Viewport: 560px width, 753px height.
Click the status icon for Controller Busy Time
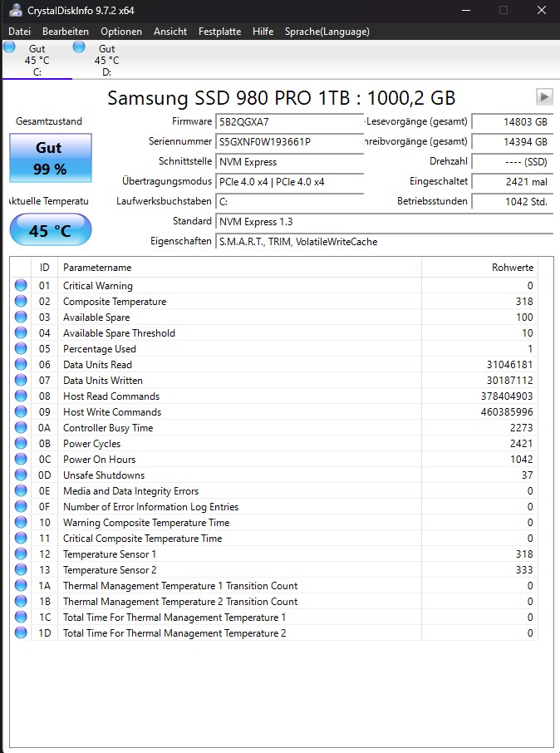click(21, 427)
